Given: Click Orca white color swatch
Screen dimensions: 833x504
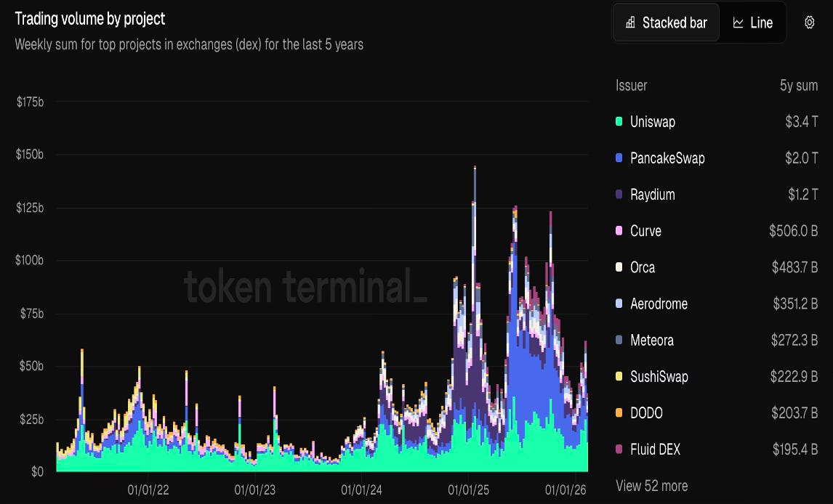Looking at the screenshot, I should [x=619, y=267].
